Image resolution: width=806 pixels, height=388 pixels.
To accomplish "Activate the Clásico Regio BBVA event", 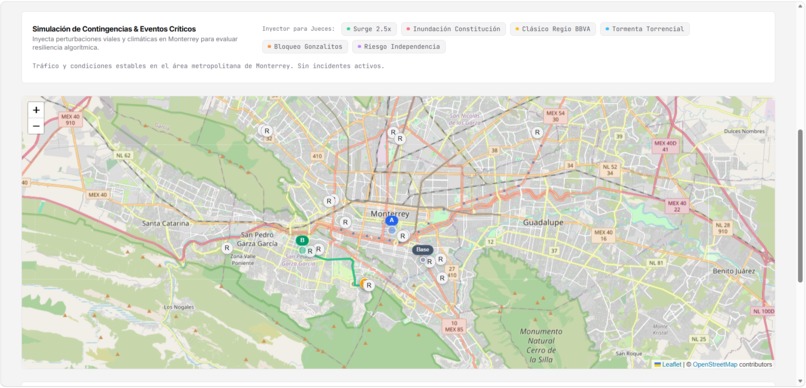I will pos(553,29).
